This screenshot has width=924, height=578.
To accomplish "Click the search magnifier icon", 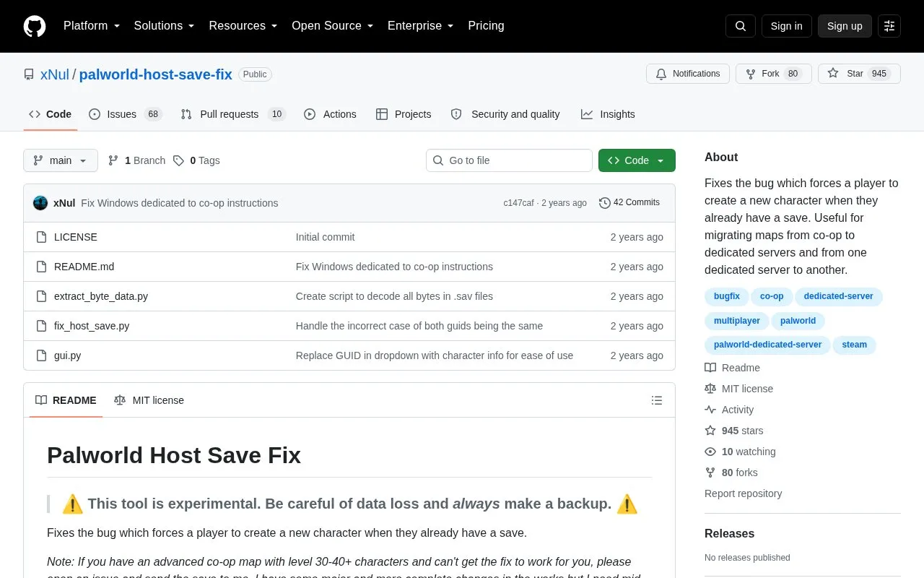I will point(741,26).
